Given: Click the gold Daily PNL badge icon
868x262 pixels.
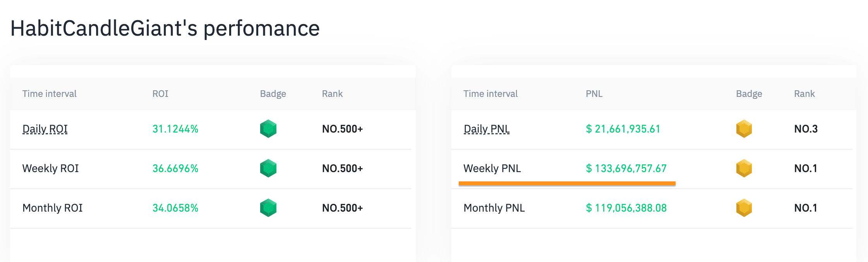Looking at the screenshot, I should point(744,129).
